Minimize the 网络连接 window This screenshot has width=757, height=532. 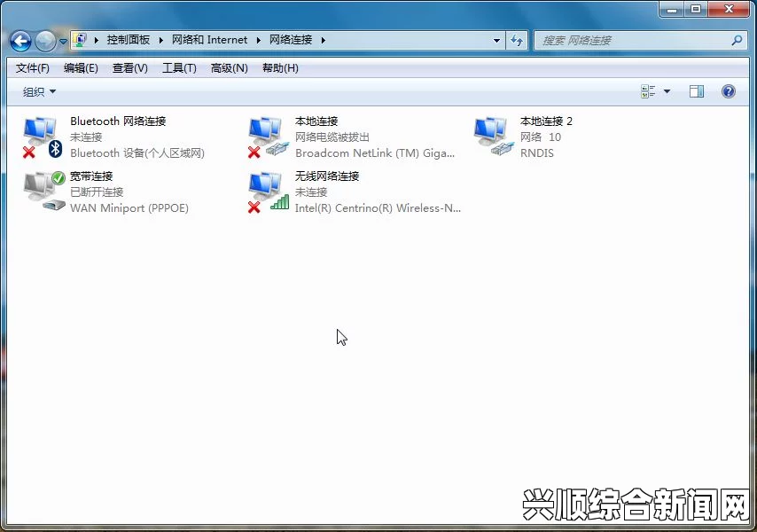click(x=672, y=9)
